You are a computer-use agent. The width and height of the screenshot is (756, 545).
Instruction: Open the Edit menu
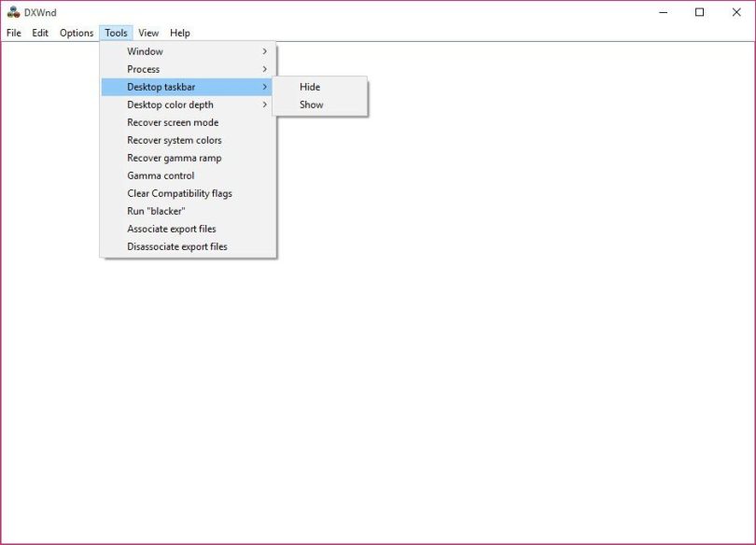(40, 33)
